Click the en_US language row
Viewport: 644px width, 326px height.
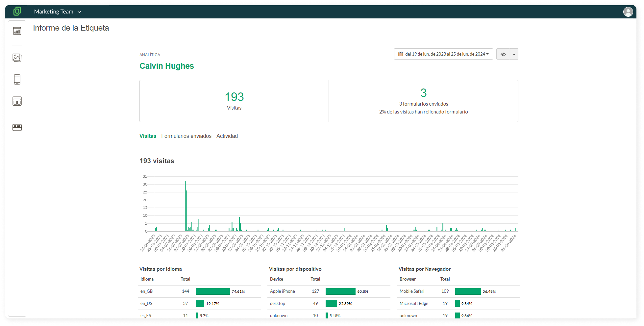click(199, 304)
